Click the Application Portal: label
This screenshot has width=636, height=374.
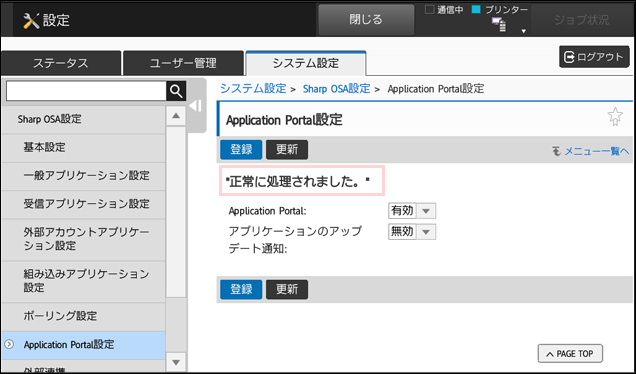pyautogui.click(x=267, y=211)
